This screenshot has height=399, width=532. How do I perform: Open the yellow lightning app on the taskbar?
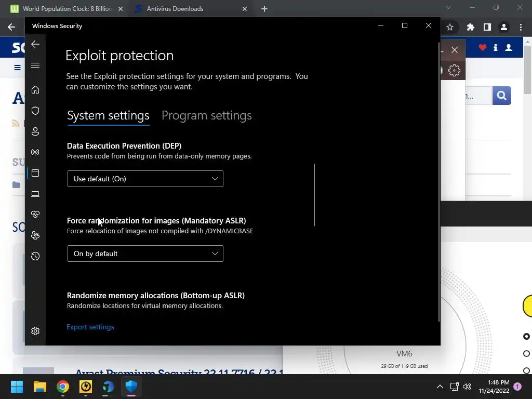click(86, 387)
